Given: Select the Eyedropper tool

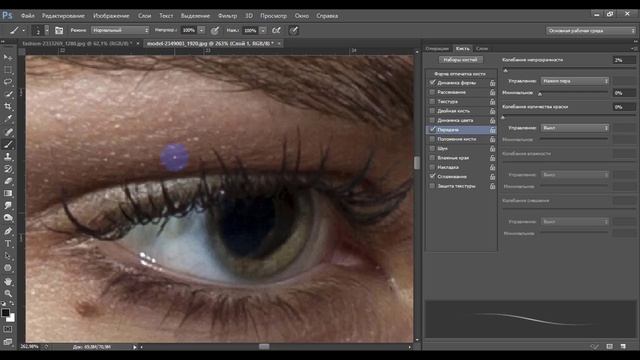Looking at the screenshot, I should [8, 119].
